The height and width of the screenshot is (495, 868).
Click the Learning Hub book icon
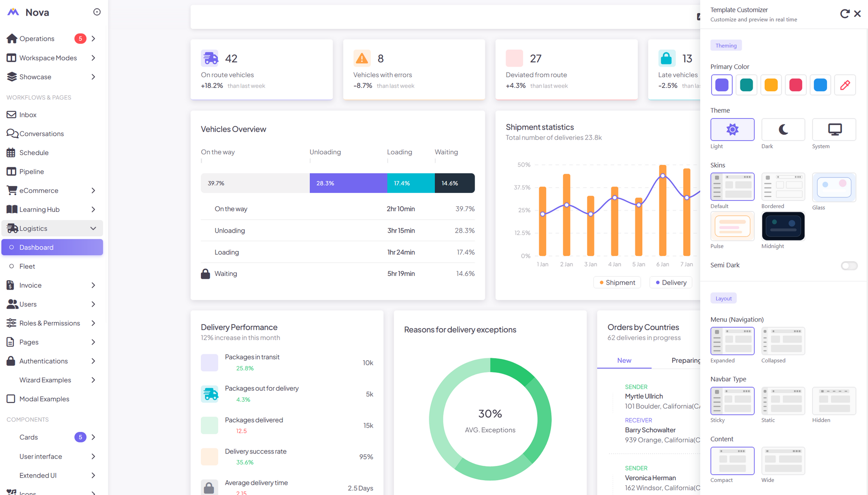(x=12, y=209)
